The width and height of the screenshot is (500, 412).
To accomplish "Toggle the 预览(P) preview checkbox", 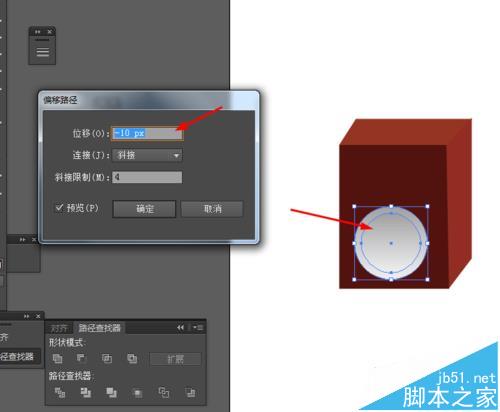I will (x=59, y=208).
